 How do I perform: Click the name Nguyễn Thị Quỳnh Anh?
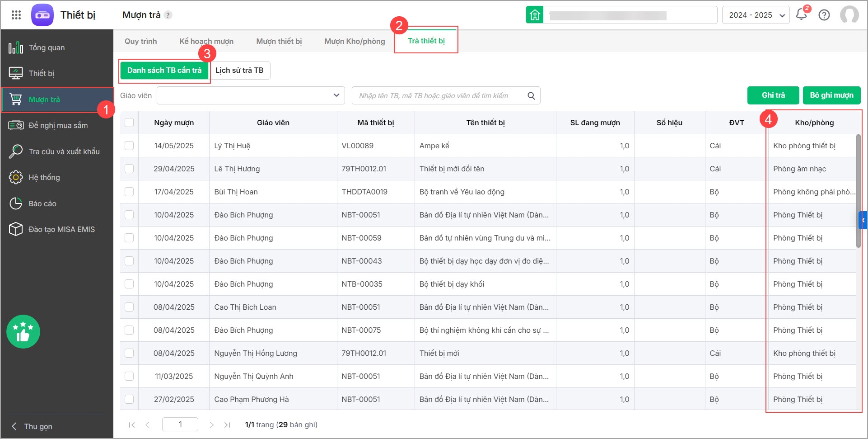(x=254, y=376)
